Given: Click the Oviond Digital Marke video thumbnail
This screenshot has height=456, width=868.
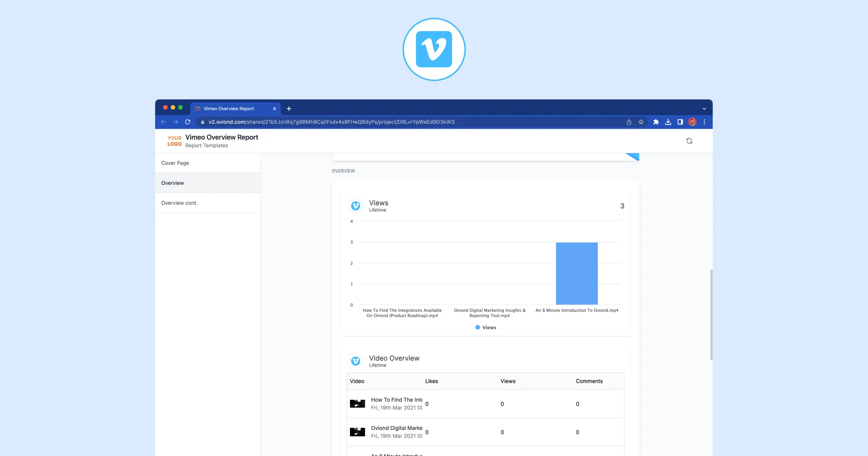Looking at the screenshot, I should 357,432.
